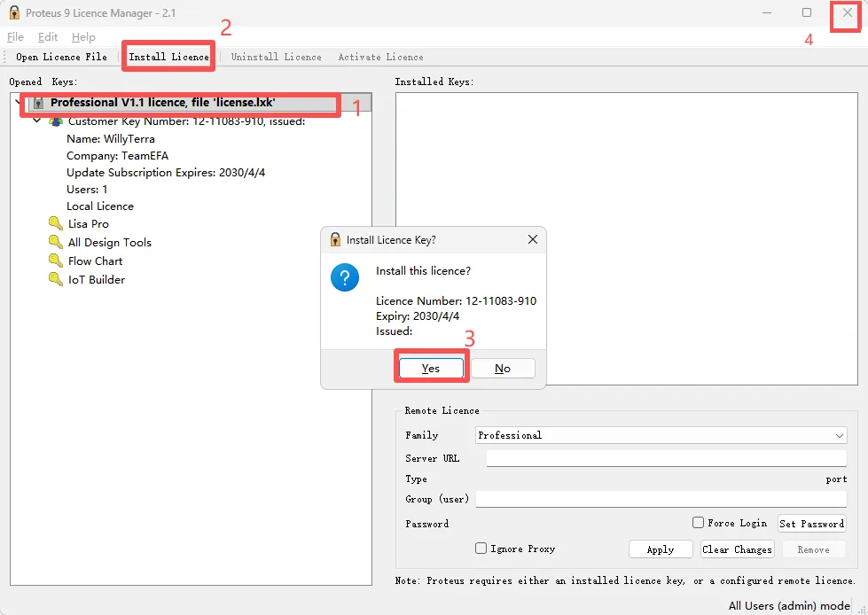Click the blue question mark icon in dialog

[345, 277]
